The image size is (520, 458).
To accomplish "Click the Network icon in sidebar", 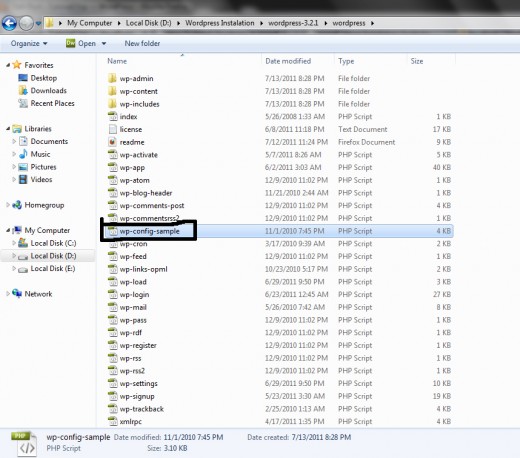I will pos(17,294).
